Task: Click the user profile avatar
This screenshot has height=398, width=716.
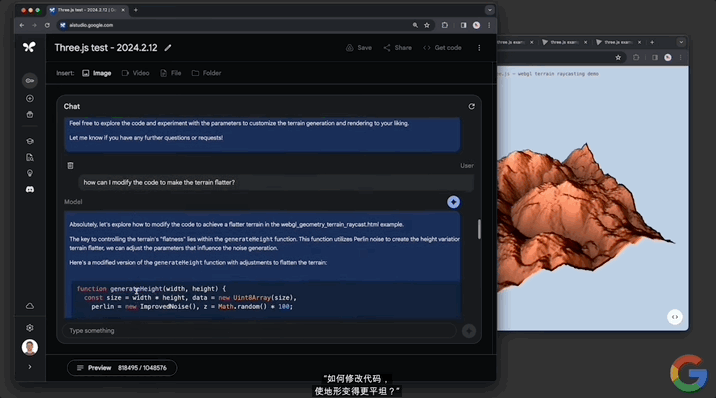Action: (x=30, y=347)
